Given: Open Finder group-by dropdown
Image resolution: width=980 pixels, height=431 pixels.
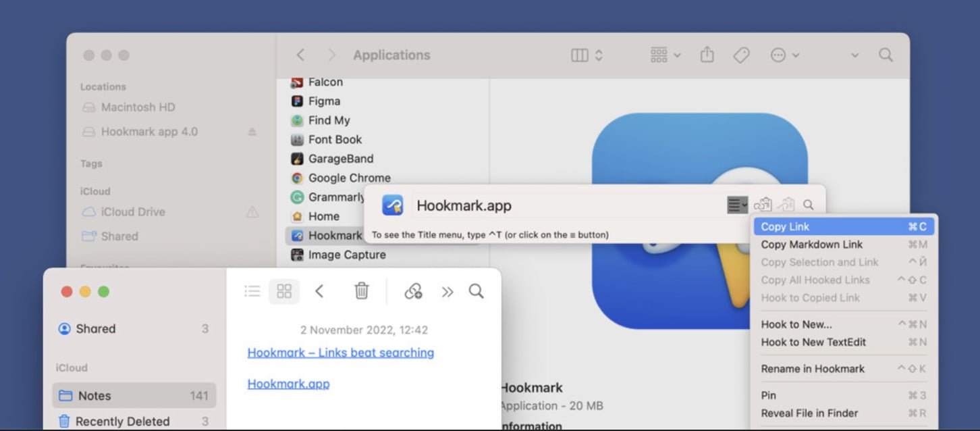Looking at the screenshot, I should click(x=665, y=55).
